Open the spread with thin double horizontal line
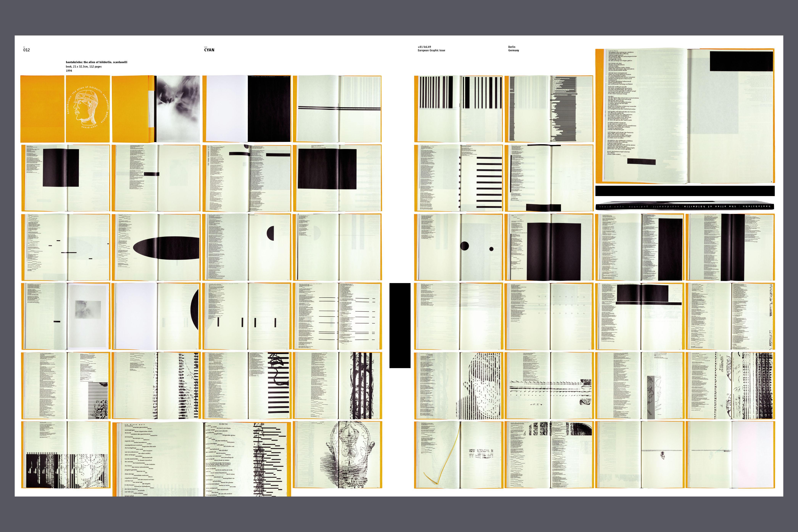Viewport: 798px width, 532px height. tap(337, 109)
